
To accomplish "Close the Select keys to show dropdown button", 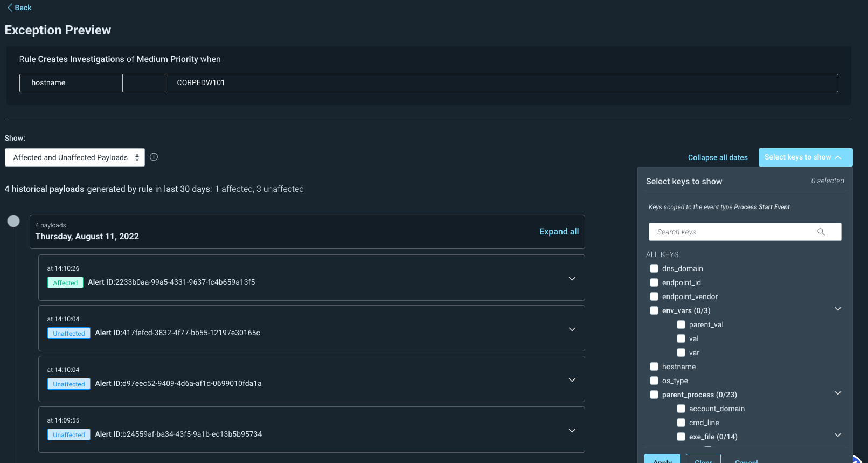I will (x=805, y=157).
